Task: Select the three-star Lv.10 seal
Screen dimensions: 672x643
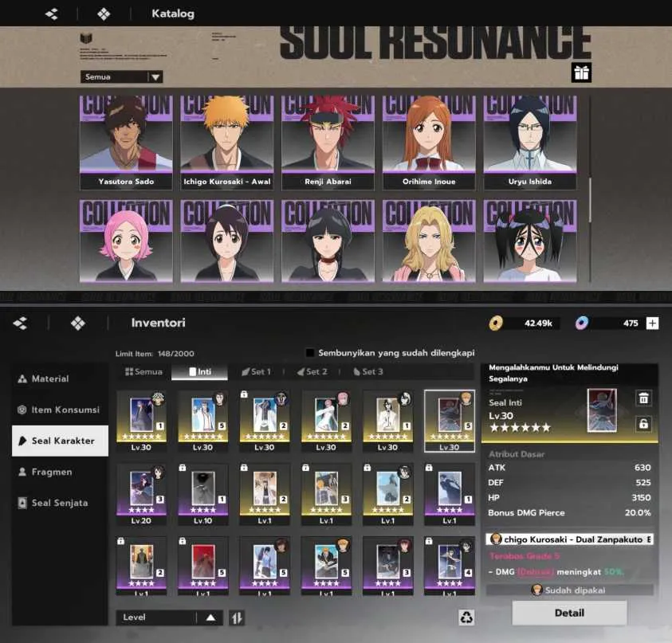Action: (x=203, y=494)
